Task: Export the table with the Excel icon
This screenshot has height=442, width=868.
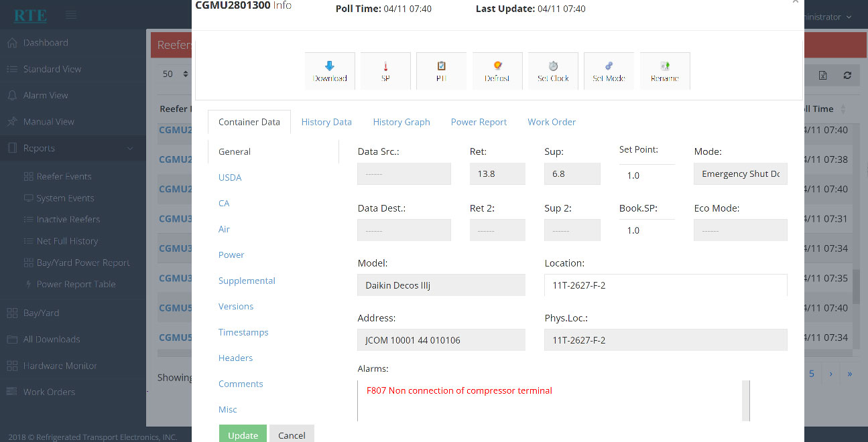Action: pyautogui.click(x=822, y=75)
